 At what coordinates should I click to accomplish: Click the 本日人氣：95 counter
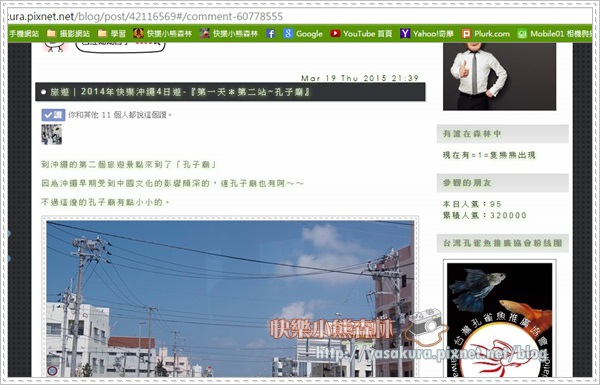(x=472, y=204)
